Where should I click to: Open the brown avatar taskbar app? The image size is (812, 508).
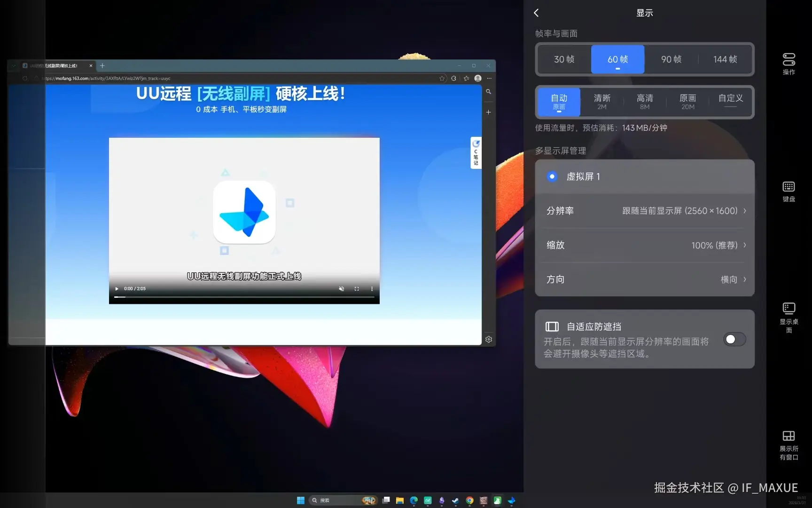tap(484, 500)
